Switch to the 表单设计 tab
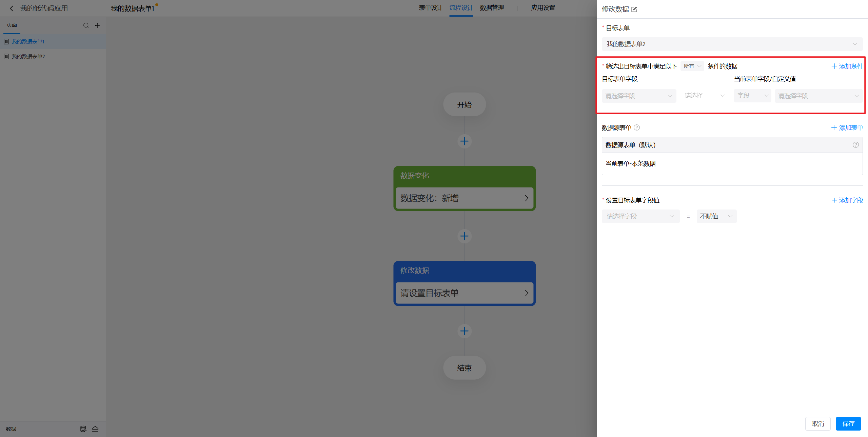The height and width of the screenshot is (437, 868). [x=430, y=8]
